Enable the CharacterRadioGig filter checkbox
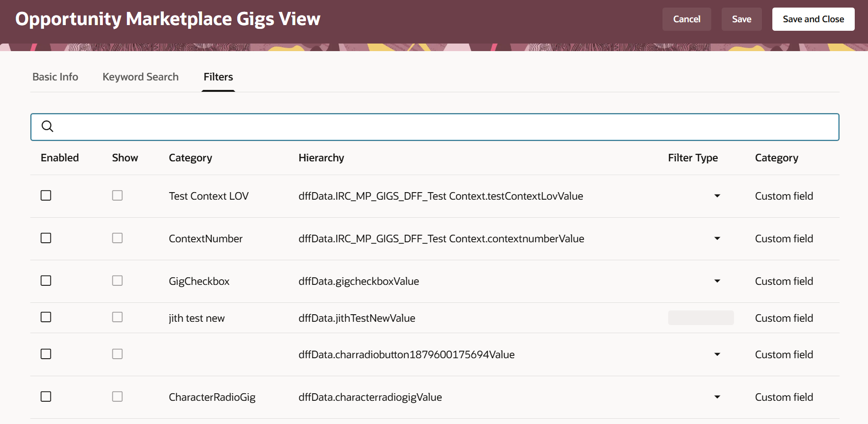The image size is (868, 424). [x=46, y=397]
